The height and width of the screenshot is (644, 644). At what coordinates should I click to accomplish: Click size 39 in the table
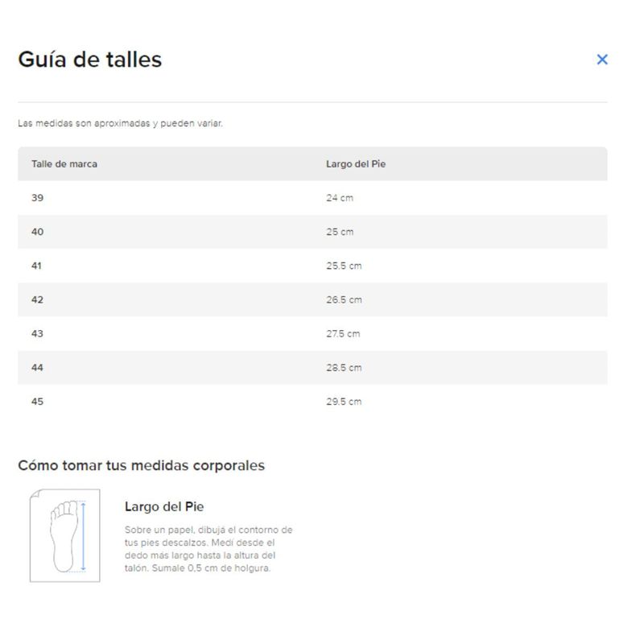pyautogui.click(x=37, y=198)
